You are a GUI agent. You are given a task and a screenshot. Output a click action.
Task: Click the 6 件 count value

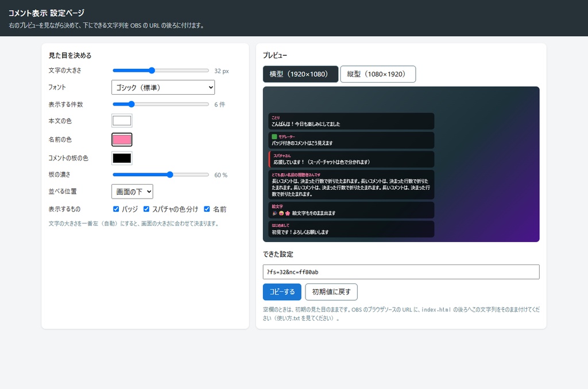tap(220, 104)
